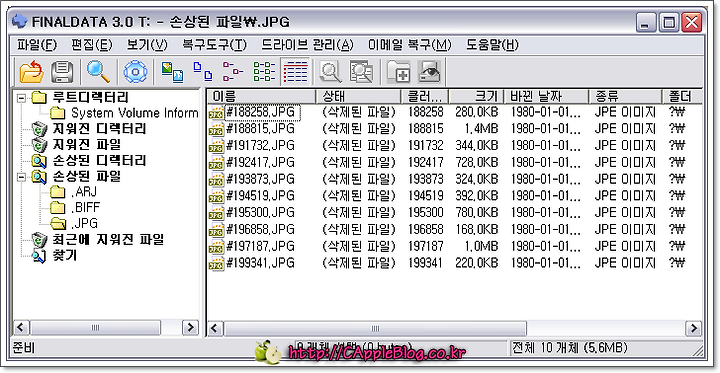Select the .JPG folder

[84, 223]
